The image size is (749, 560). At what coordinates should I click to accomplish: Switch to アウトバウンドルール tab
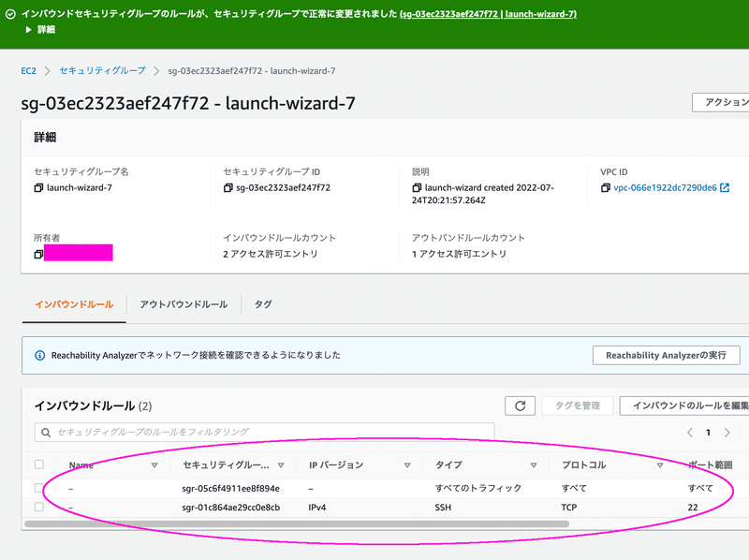[184, 304]
